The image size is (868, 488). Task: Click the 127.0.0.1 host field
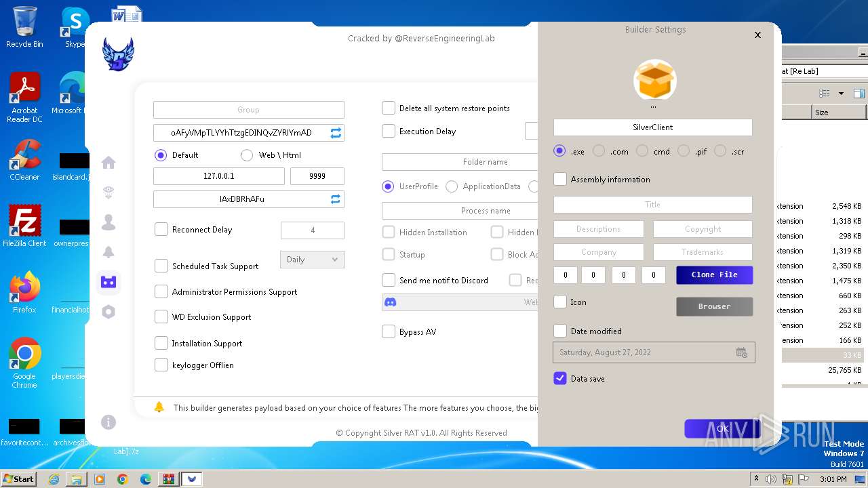(219, 176)
